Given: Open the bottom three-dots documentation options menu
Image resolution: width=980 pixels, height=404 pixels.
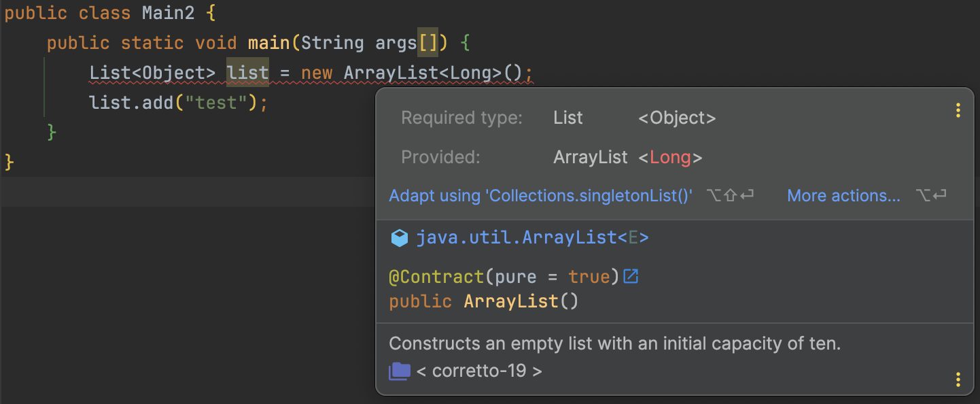Looking at the screenshot, I should pos(958,380).
